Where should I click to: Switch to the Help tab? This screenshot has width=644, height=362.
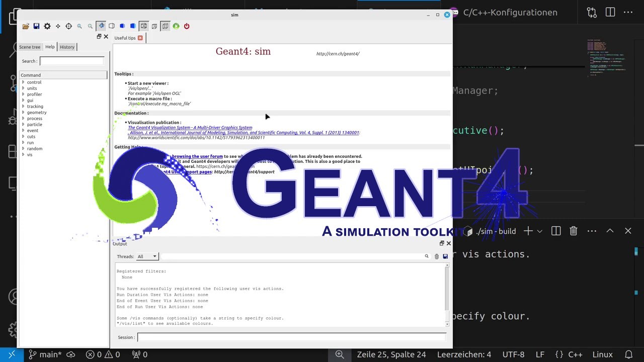coord(50,47)
